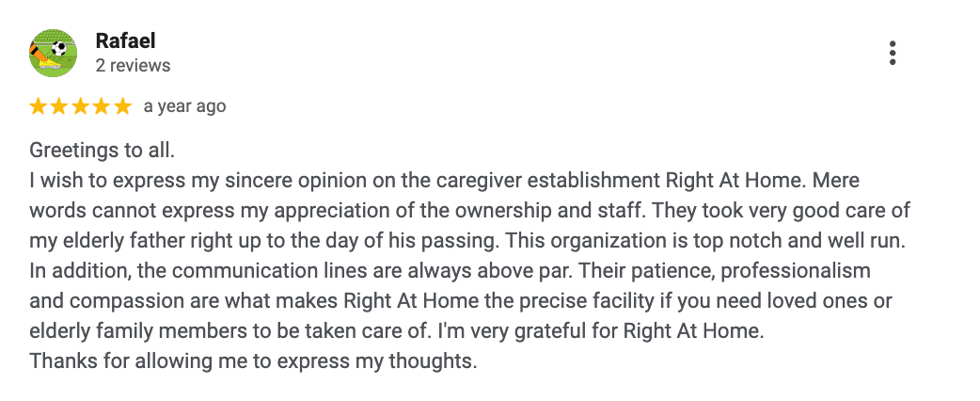
Task: Click the line starting "words cannot express"
Action: [469, 211]
